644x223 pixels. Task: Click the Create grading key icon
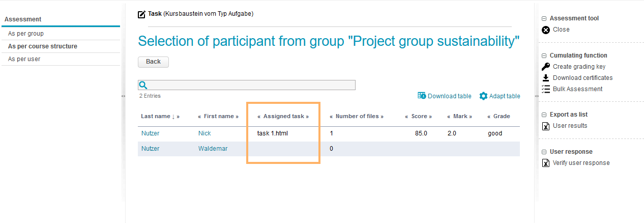coord(546,67)
